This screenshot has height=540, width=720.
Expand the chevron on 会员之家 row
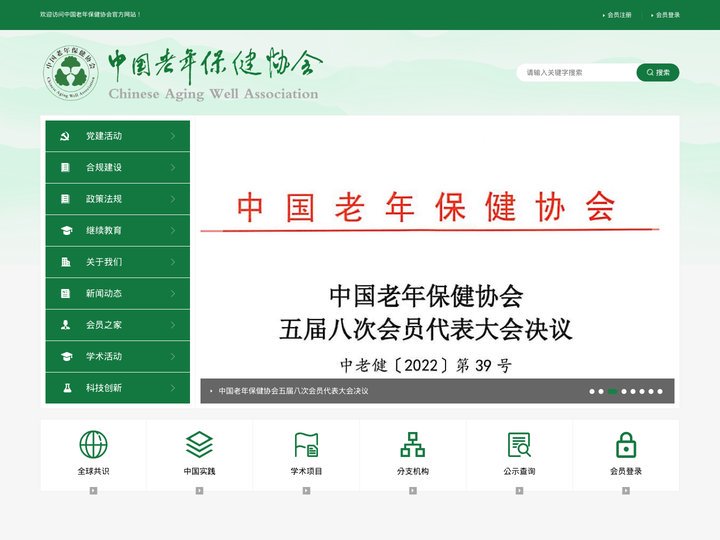tap(173, 325)
